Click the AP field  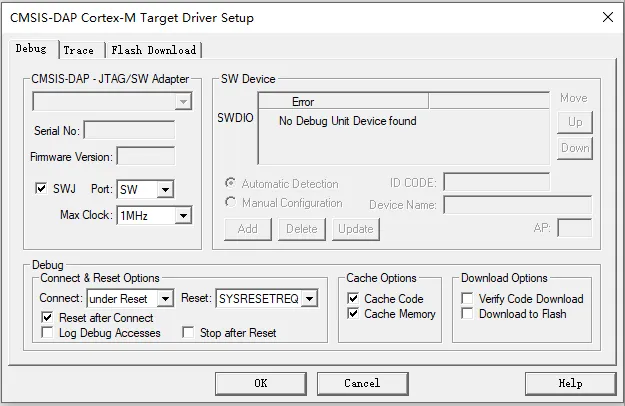point(574,228)
